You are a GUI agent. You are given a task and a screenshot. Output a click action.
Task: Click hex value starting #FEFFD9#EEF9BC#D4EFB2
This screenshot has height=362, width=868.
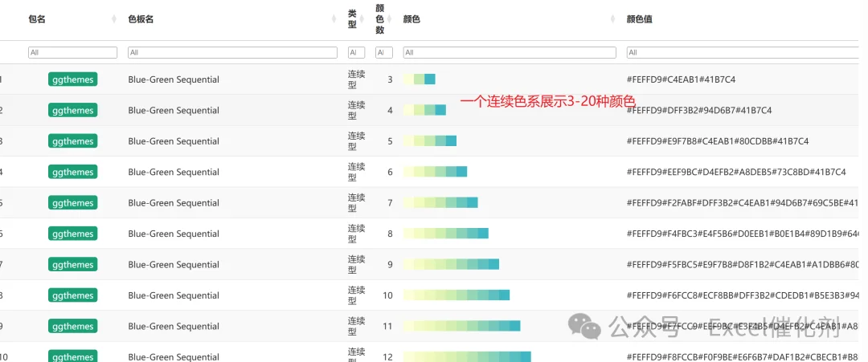(x=736, y=173)
